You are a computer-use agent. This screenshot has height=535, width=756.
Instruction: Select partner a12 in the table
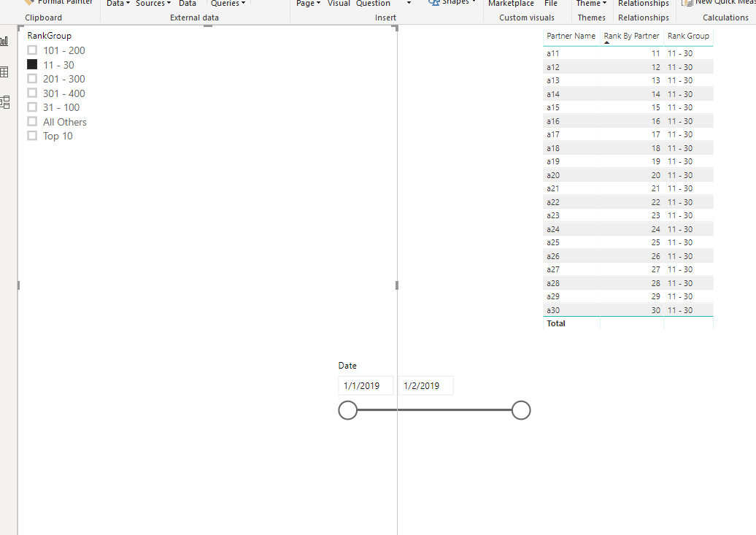point(553,67)
